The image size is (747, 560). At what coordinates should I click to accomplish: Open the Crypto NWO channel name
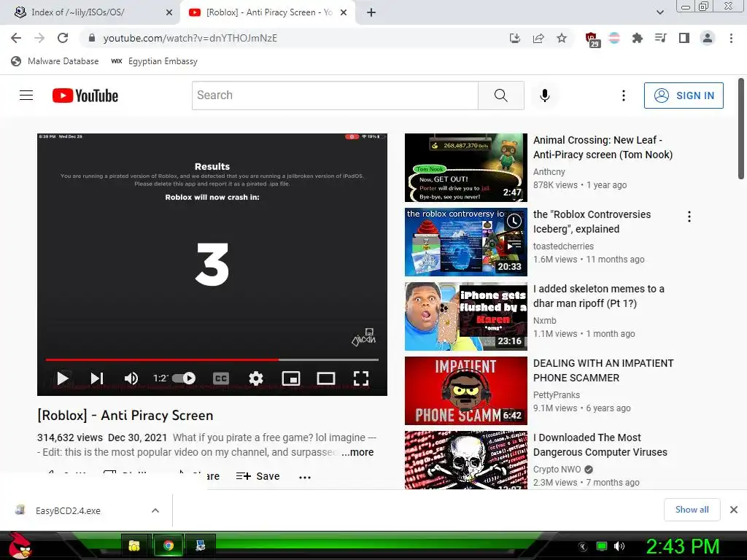coord(557,469)
